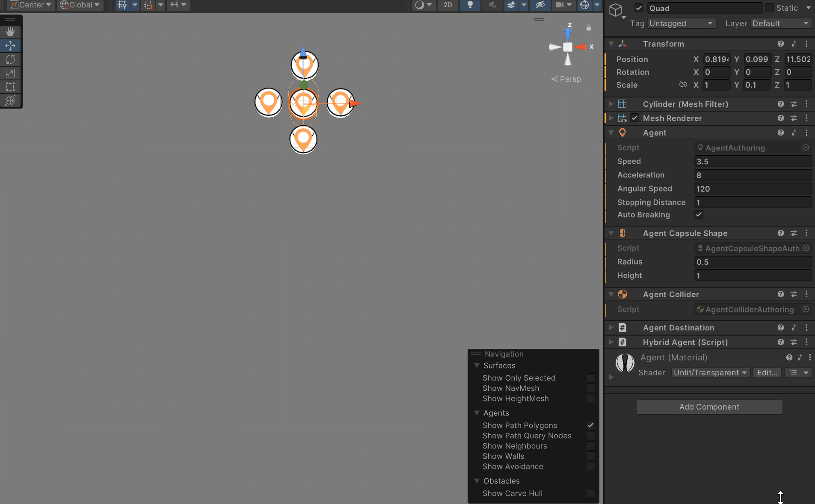Toggle scene lighting bulb icon
Screen dimensions: 815x504
tap(470, 5)
